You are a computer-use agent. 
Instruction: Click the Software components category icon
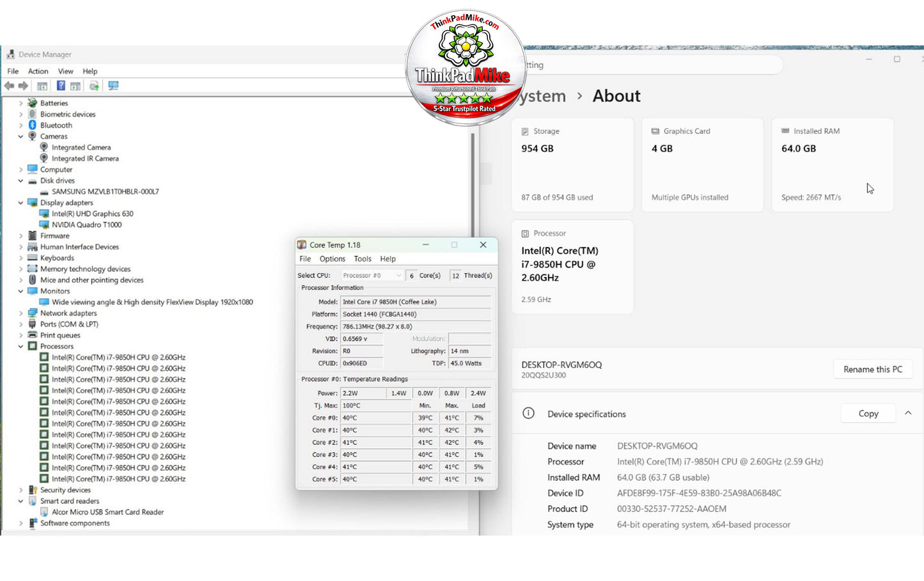tap(33, 523)
